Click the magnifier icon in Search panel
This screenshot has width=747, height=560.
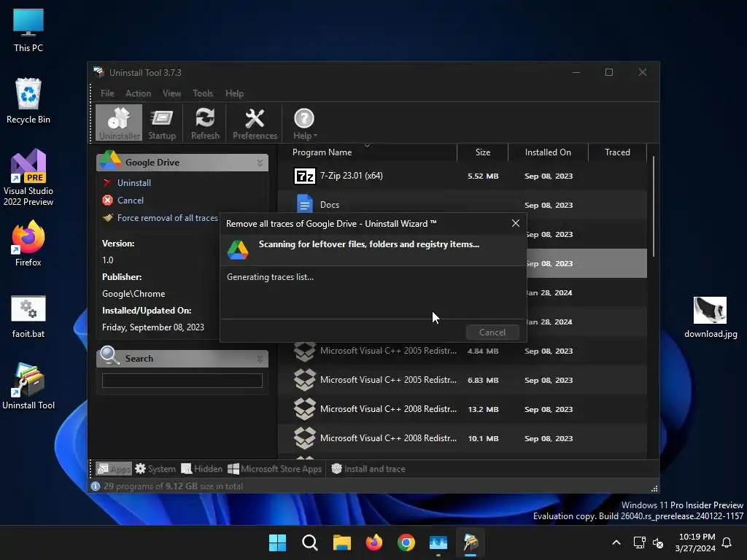[110, 356]
